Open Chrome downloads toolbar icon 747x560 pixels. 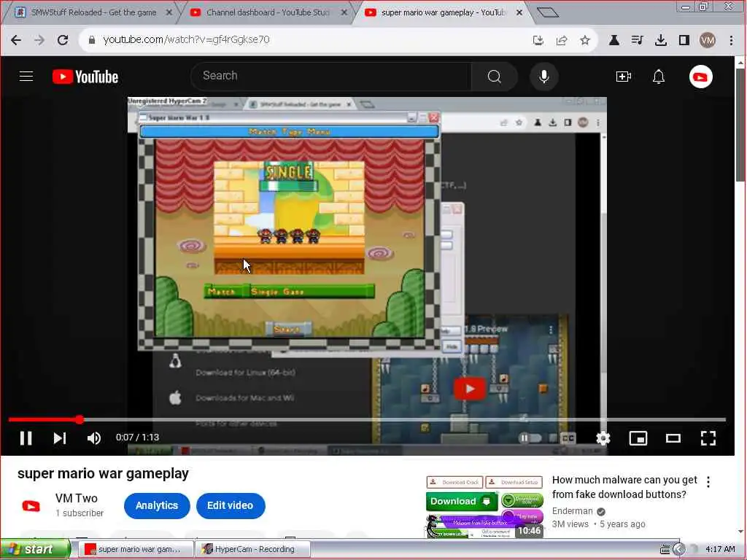click(661, 41)
